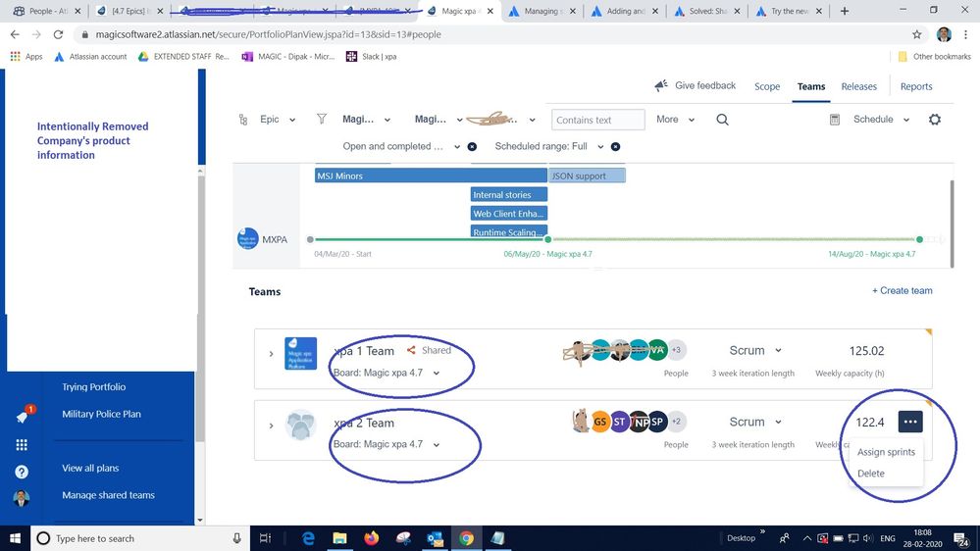Change board for xpa 1 Team
The image size is (980, 551).
[387, 373]
